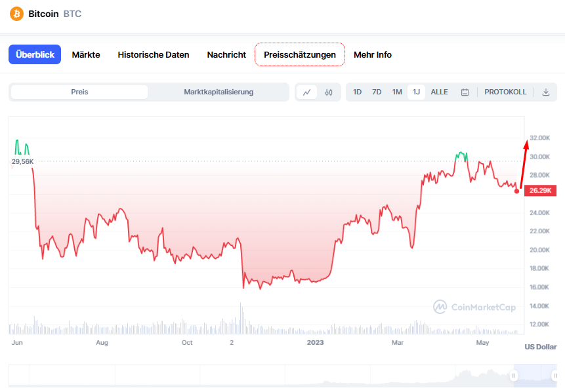Click the 18.00K y-axis label
The height and width of the screenshot is (392, 565).
point(539,268)
